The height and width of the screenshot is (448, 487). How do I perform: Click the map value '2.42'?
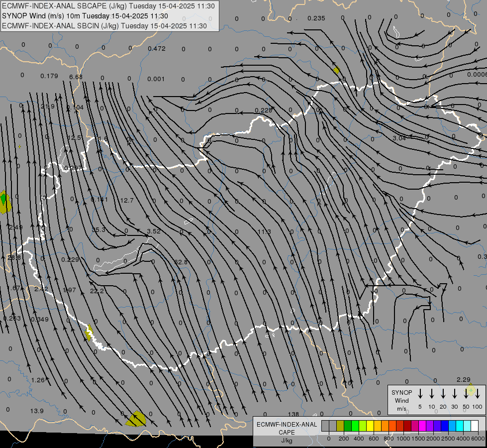pos(41,289)
